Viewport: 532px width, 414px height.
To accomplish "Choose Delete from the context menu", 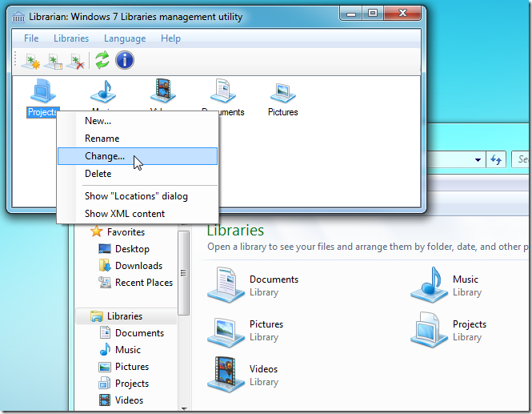I will pos(138,174).
